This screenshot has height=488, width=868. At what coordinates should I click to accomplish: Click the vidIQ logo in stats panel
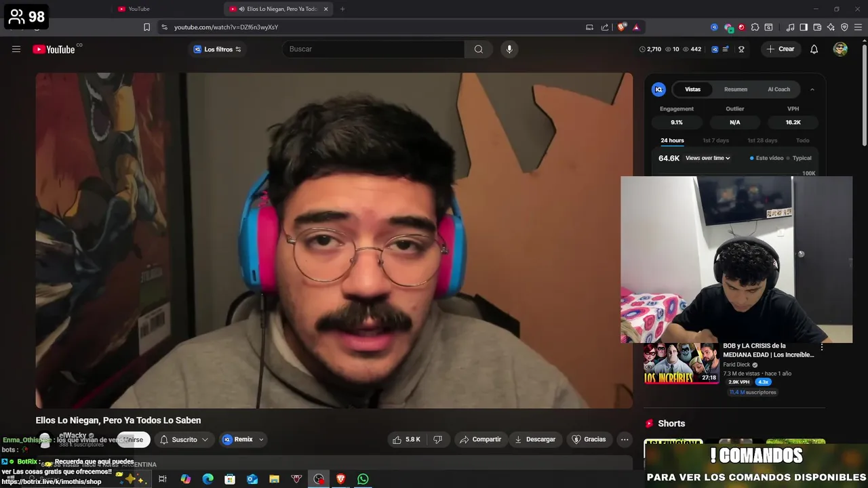(658, 89)
